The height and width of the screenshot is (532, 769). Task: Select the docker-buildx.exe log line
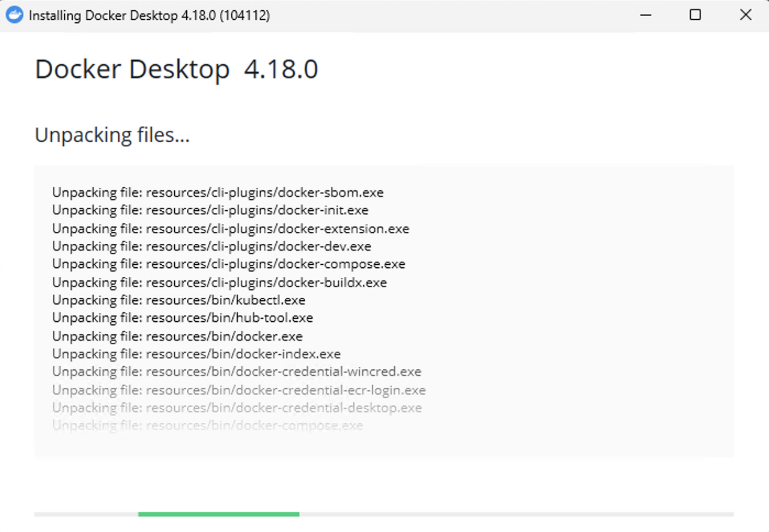219,282
